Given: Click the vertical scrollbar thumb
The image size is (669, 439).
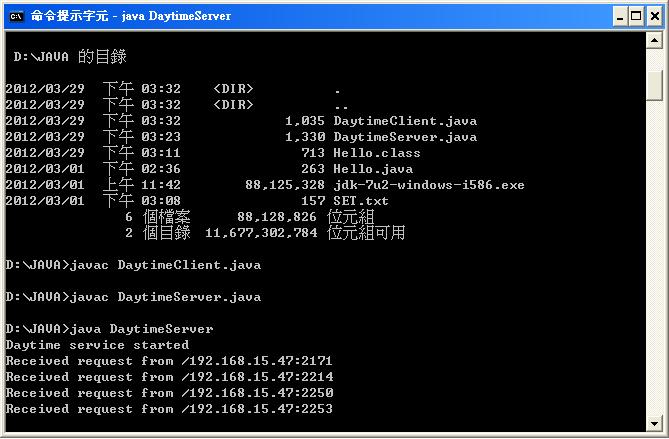Looking at the screenshot, I should (x=654, y=85).
